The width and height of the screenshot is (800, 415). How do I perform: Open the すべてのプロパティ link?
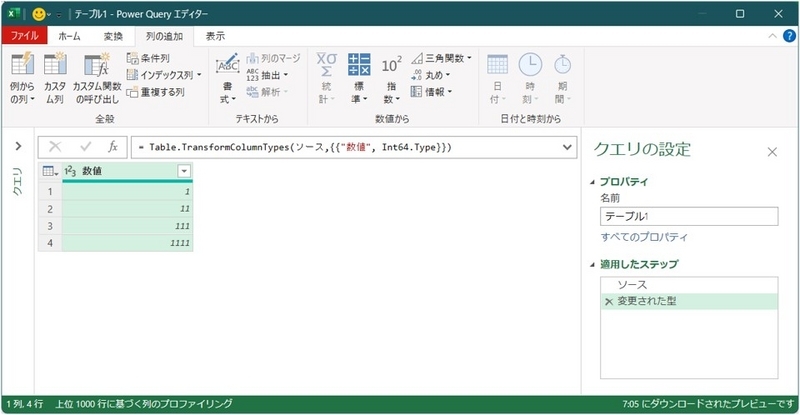tap(644, 237)
